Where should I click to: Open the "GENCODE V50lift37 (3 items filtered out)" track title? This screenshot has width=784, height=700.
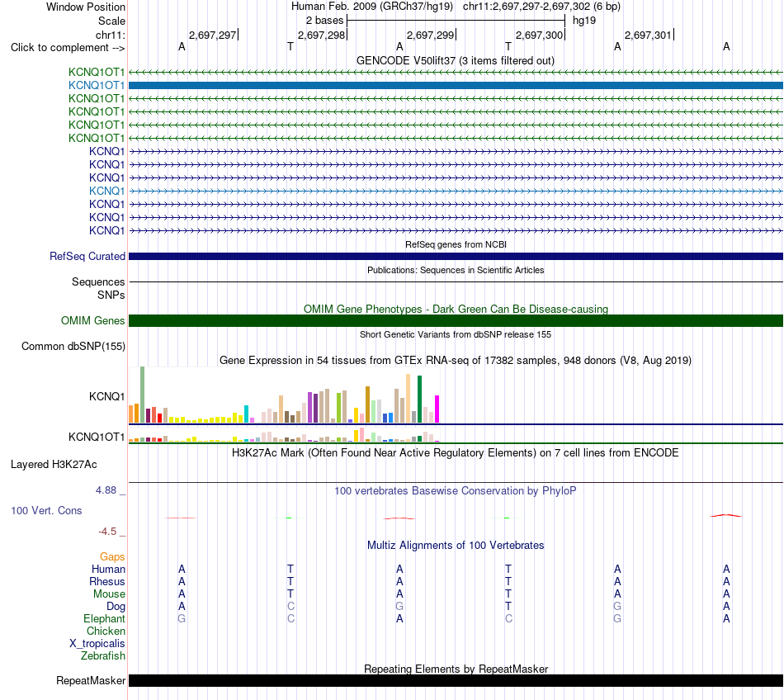(456, 60)
